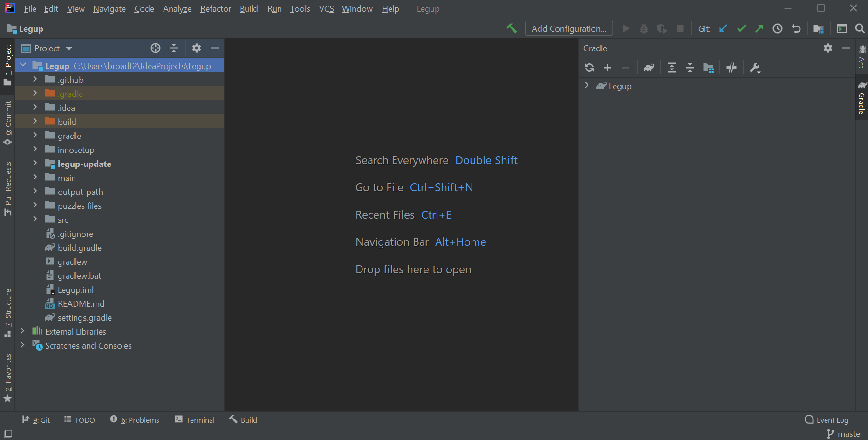Open Gradle panel gear settings
Screen dimensions: 868x440
[828, 48]
